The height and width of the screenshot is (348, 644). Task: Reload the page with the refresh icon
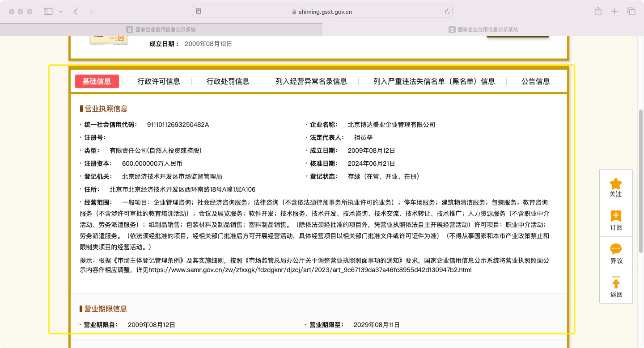coord(447,12)
